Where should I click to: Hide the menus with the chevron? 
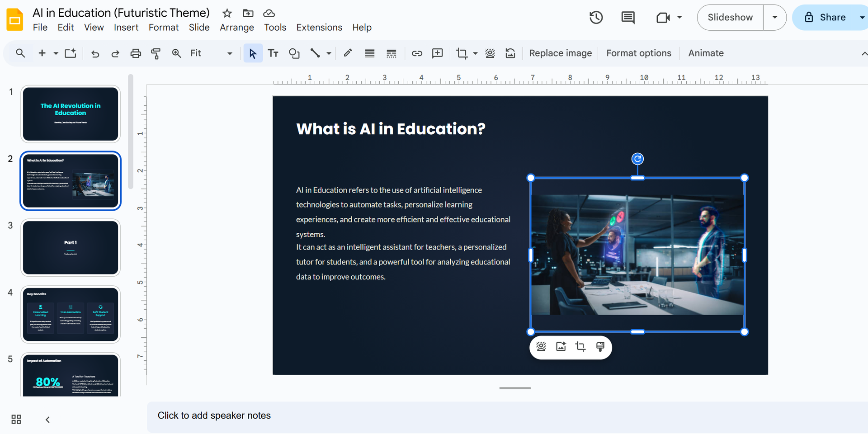point(863,53)
